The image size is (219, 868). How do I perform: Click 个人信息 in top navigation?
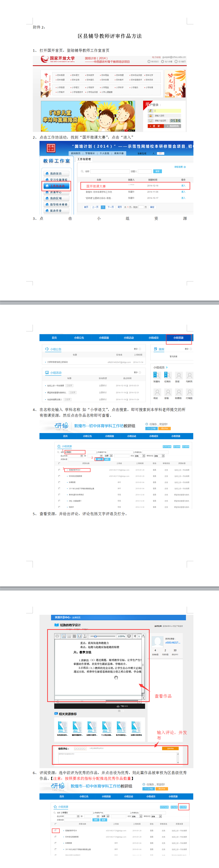[x=104, y=153]
